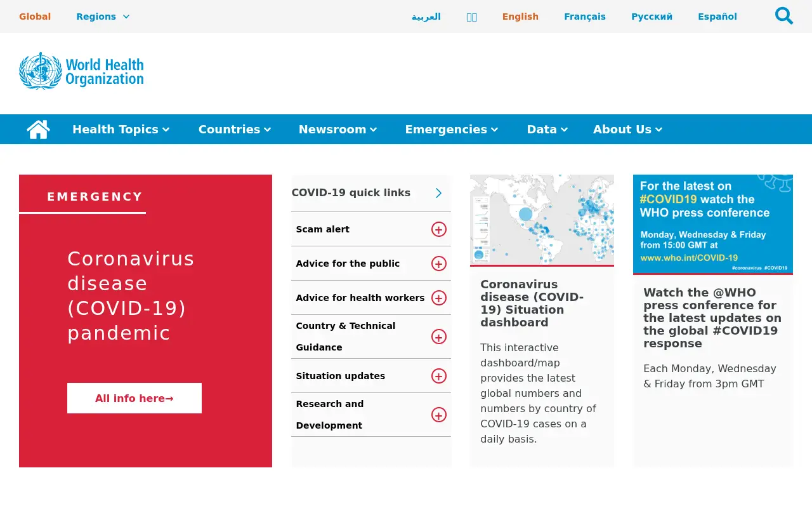
Task: Expand Scam alert with plus icon
Action: [x=439, y=229]
